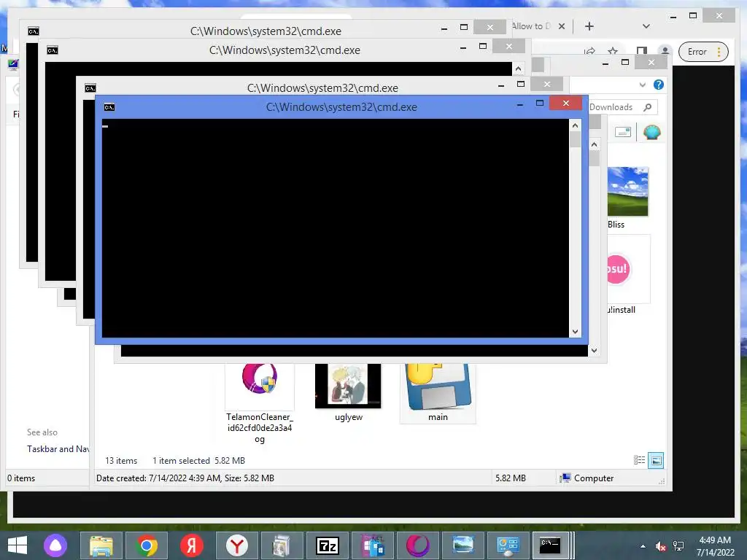Open the 'Taskbar and Nav' link
Image resolution: width=747 pixels, height=560 pixels.
[58, 449]
